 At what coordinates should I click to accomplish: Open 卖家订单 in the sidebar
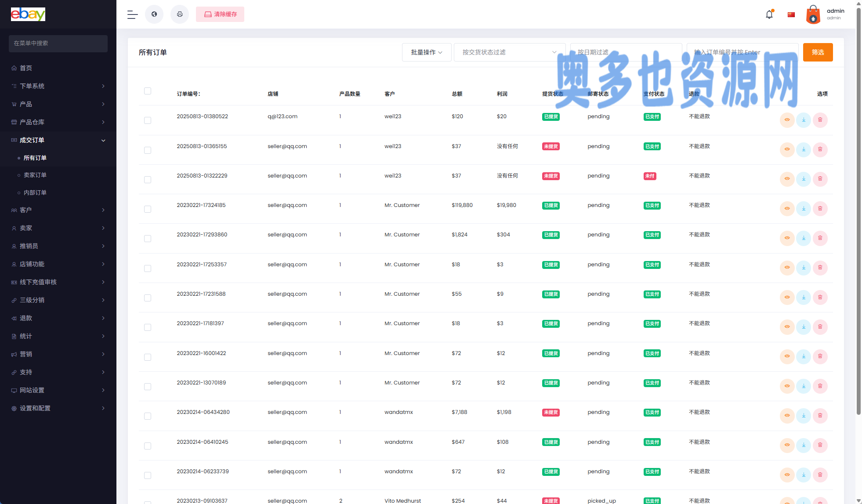tap(35, 175)
